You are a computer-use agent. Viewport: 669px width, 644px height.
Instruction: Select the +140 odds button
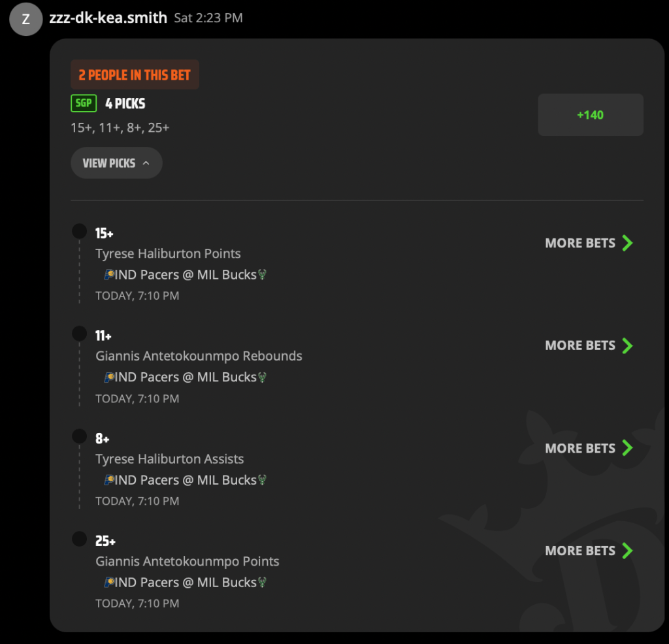click(x=591, y=115)
